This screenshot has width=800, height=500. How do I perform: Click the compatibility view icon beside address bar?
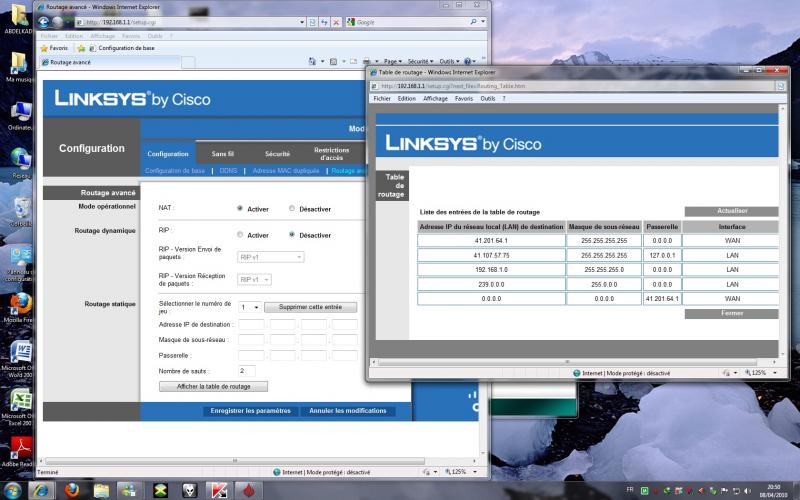pos(313,22)
